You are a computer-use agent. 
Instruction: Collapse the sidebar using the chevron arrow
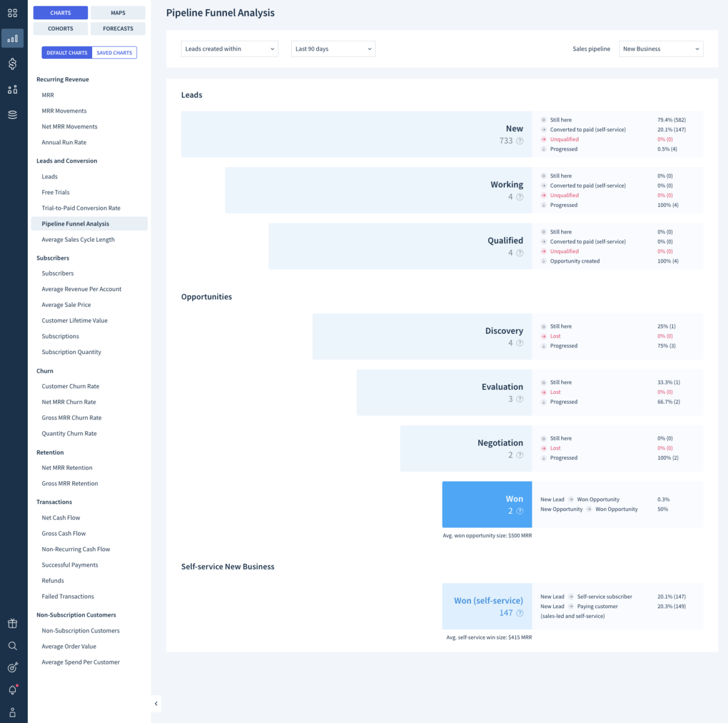coord(156,703)
